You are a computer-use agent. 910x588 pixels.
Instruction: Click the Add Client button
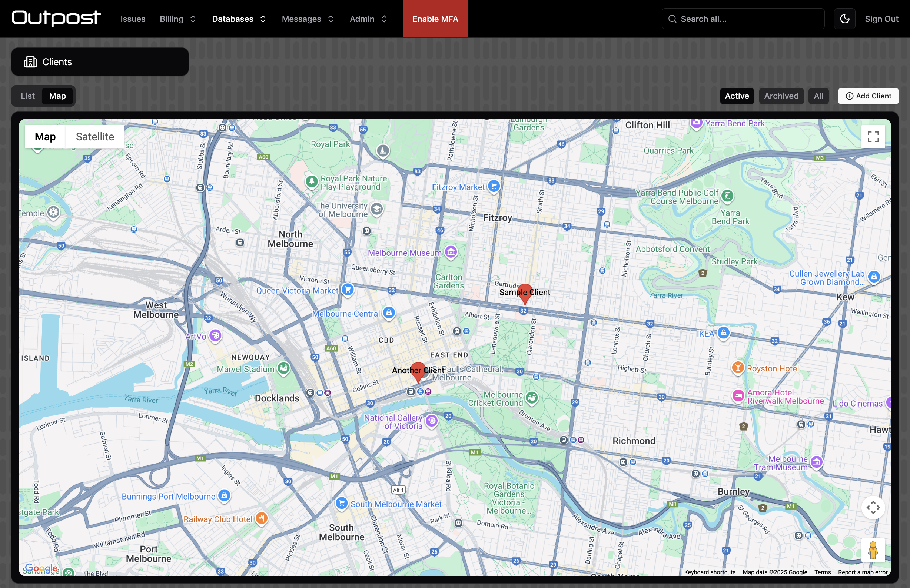tap(868, 96)
